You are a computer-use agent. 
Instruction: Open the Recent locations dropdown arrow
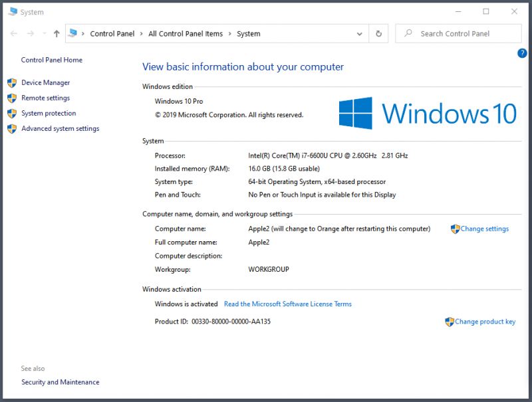click(x=44, y=34)
